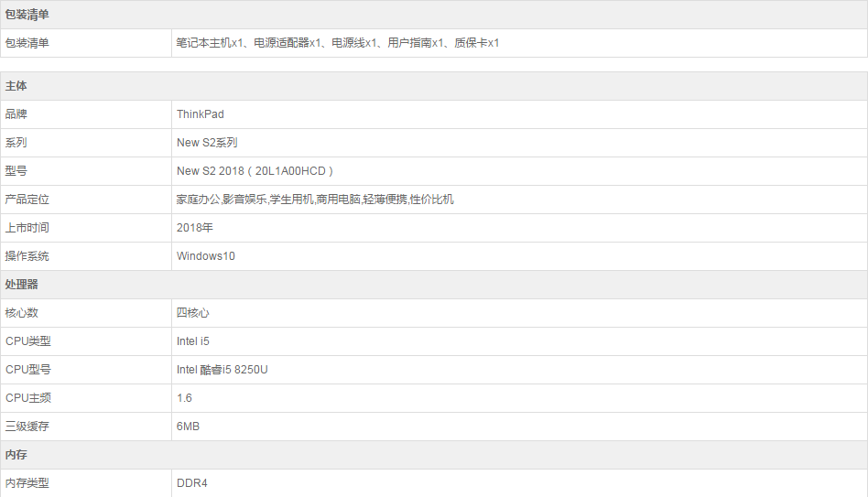Viewport: 868px width, 497px height.
Task: Click the 上市时间 row label
Action: pyautogui.click(x=27, y=228)
